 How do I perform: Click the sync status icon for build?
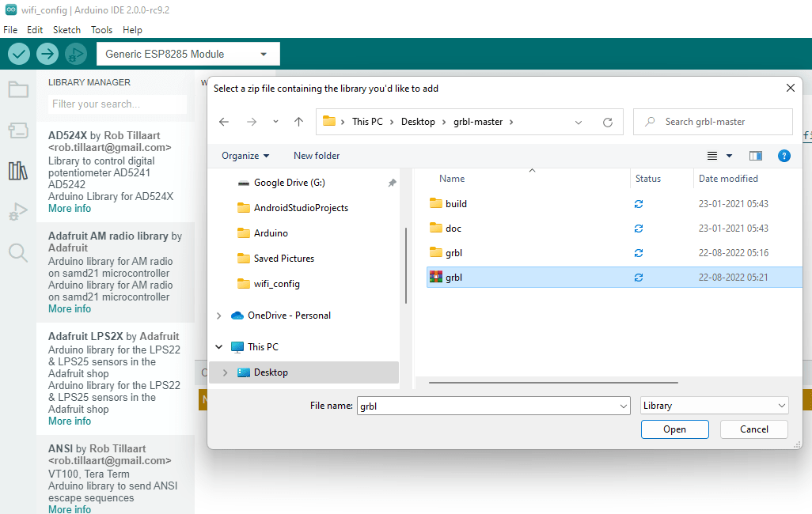[639, 204]
